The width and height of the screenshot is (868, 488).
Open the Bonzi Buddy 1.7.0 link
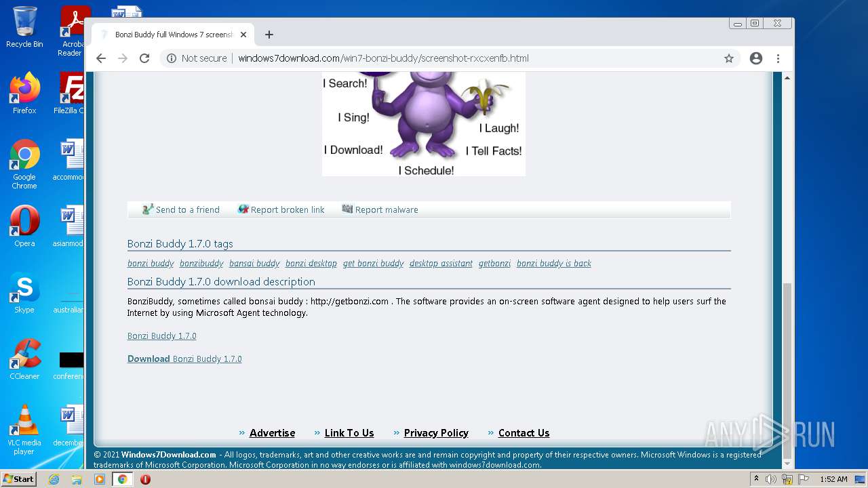162,335
